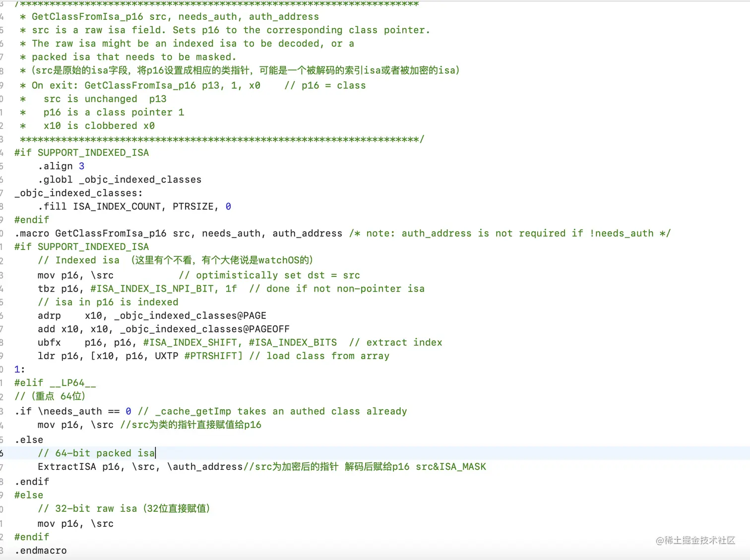Click the '#else' line
This screenshot has width=750, height=560.
pos(29,495)
